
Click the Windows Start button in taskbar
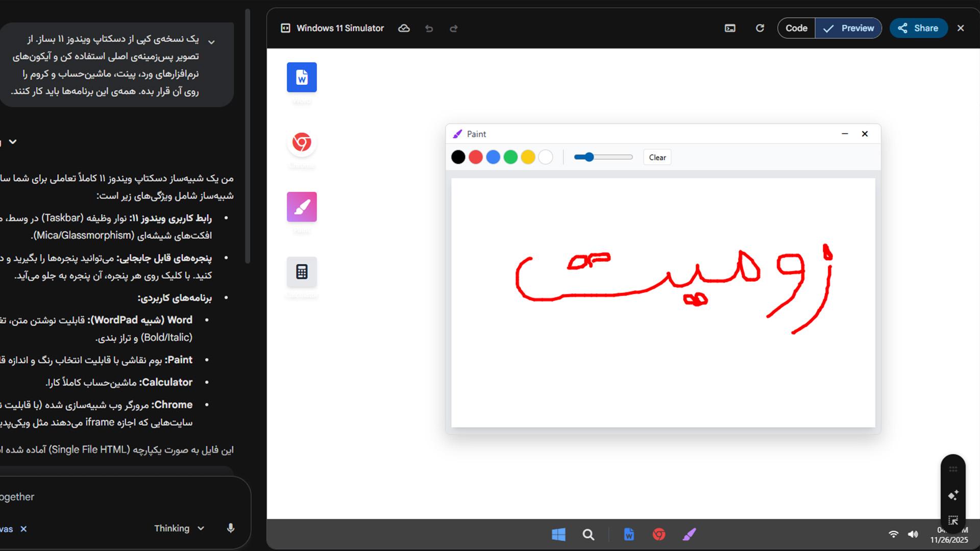click(558, 534)
